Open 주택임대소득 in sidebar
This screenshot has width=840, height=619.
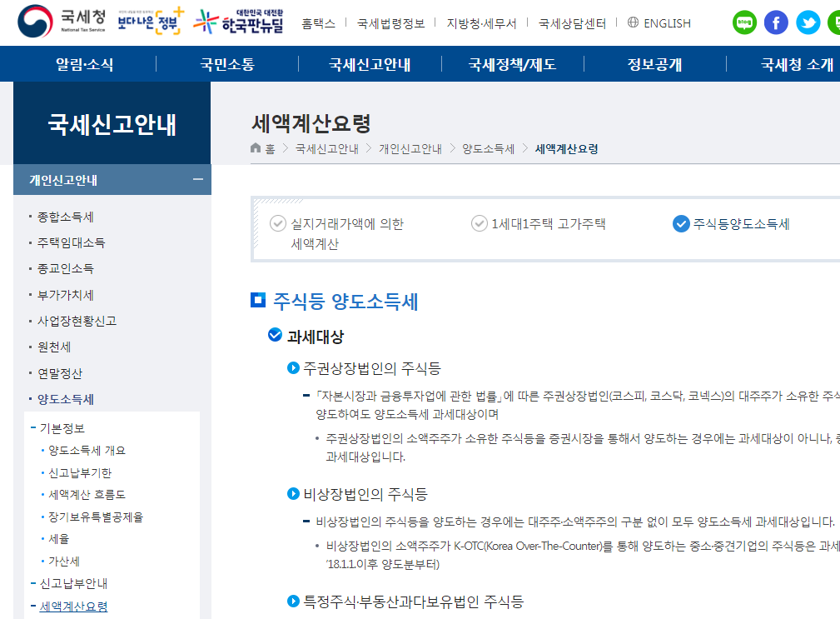(72, 242)
